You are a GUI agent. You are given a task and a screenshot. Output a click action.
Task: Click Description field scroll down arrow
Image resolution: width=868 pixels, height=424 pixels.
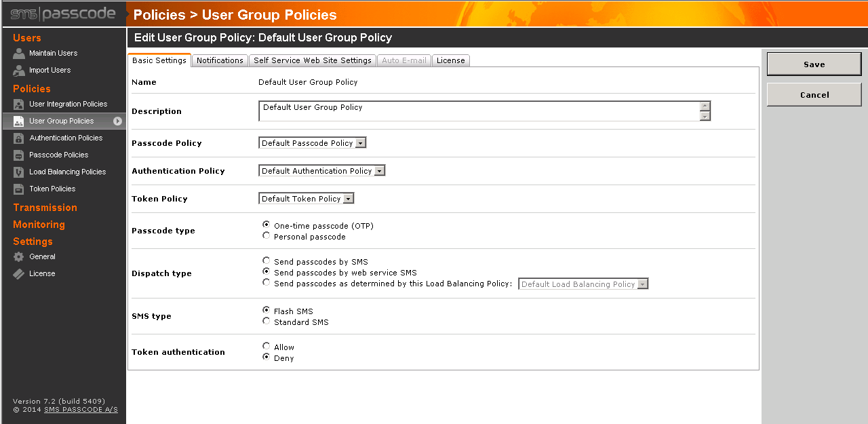[x=705, y=116]
